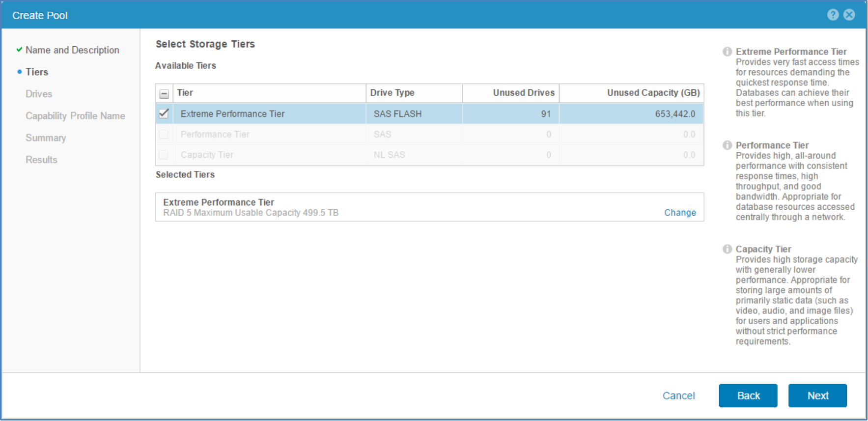Click the Extreme Performance Tier help heading
The height and width of the screenshot is (421, 868).
(791, 52)
